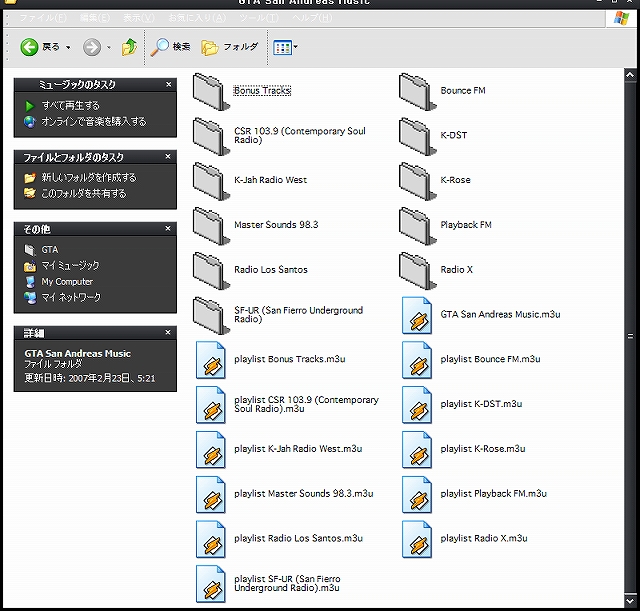
Task: Select the Bounce FM folder icon
Action: pos(417,91)
